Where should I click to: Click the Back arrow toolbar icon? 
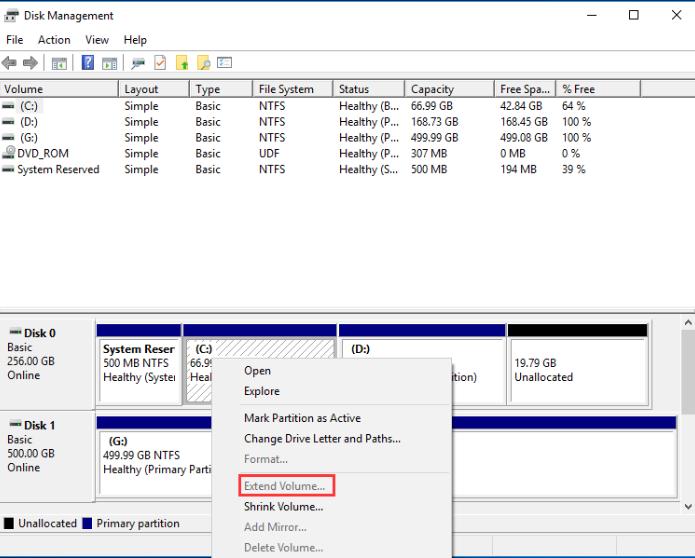click(x=9, y=63)
